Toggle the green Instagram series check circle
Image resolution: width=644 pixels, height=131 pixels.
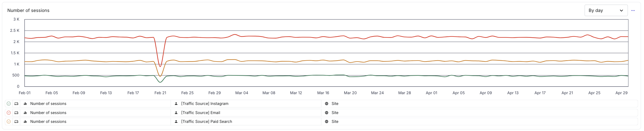pos(9,104)
